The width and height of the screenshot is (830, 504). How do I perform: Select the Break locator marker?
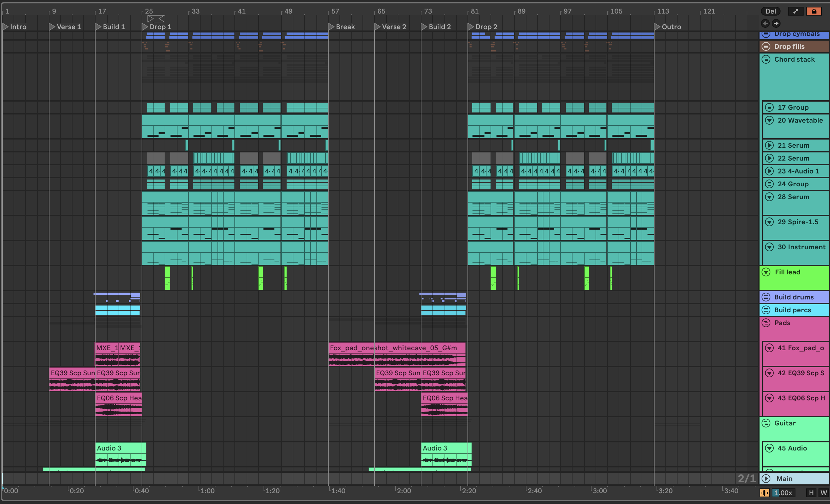click(331, 27)
